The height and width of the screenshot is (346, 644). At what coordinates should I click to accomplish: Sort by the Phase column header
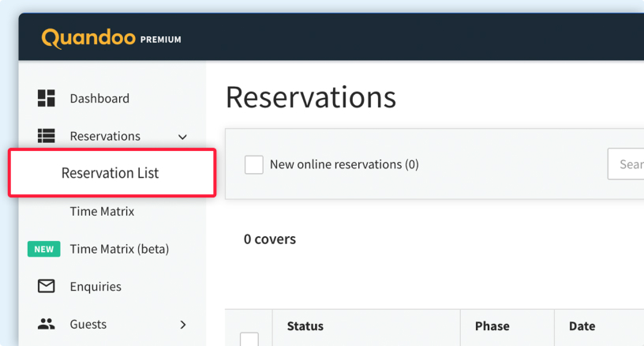tap(492, 326)
